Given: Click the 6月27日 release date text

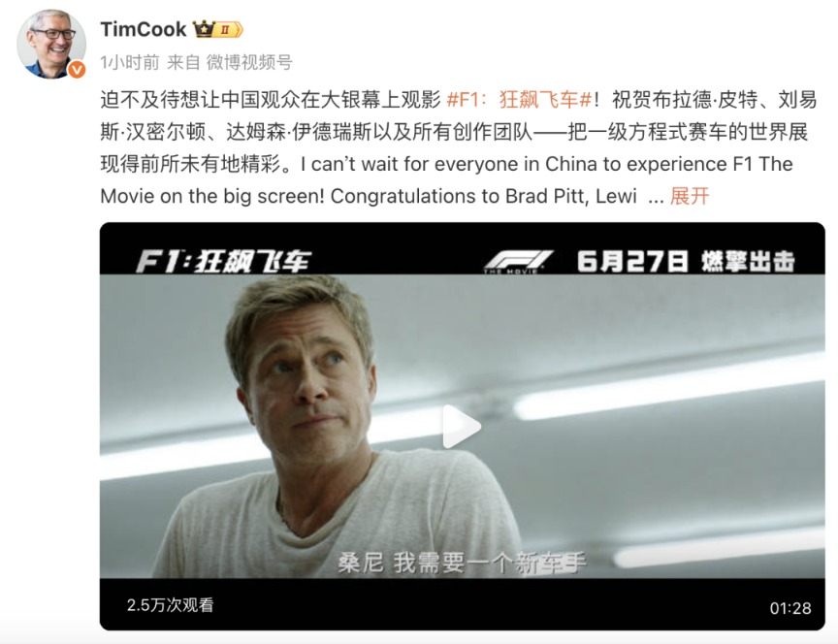Looking at the screenshot, I should point(631,261).
